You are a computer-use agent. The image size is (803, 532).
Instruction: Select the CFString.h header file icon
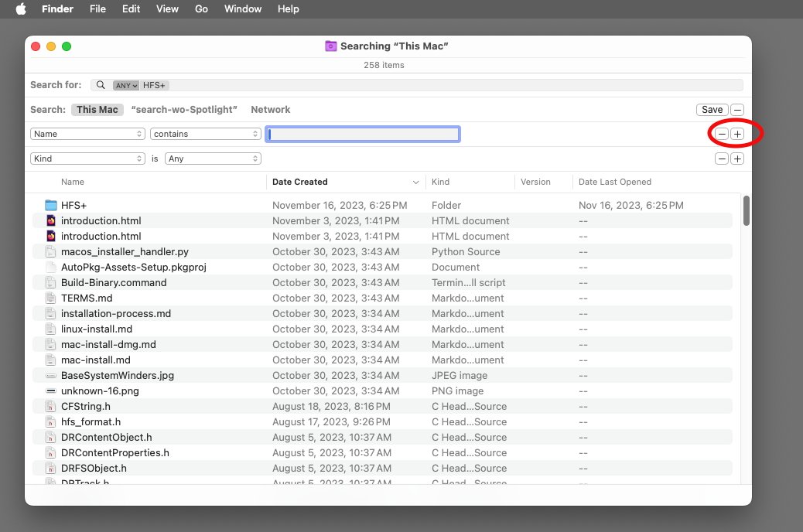[51, 406]
